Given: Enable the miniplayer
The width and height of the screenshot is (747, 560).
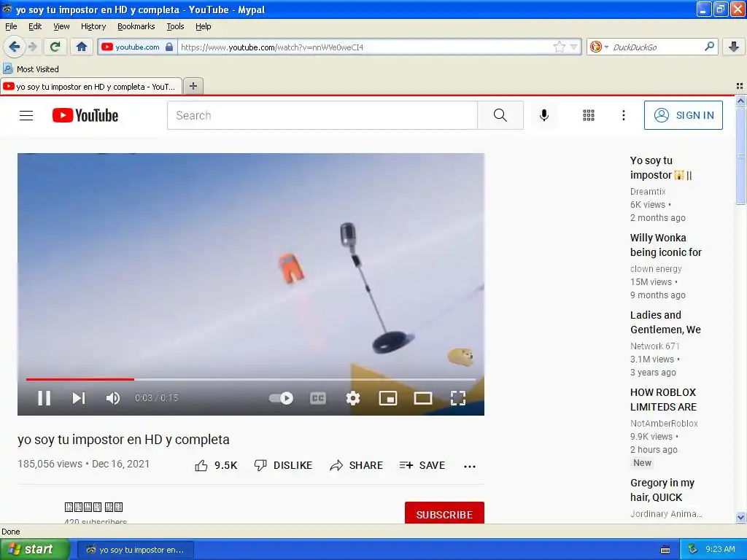Looking at the screenshot, I should click(x=388, y=398).
